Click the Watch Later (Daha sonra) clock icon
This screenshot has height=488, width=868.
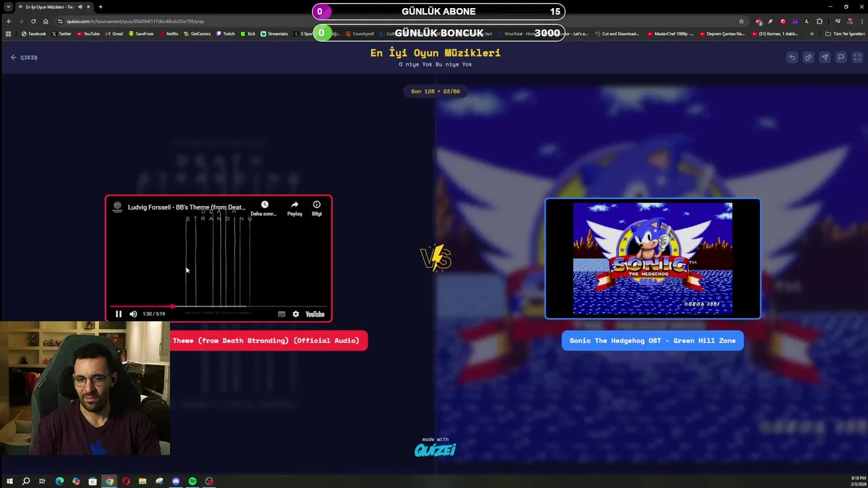tap(264, 205)
